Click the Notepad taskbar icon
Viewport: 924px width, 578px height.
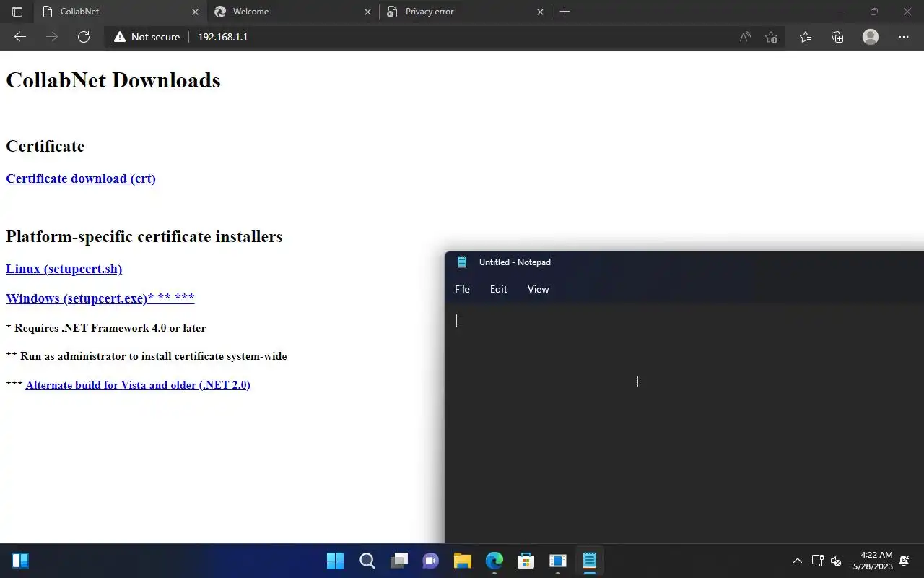(589, 561)
